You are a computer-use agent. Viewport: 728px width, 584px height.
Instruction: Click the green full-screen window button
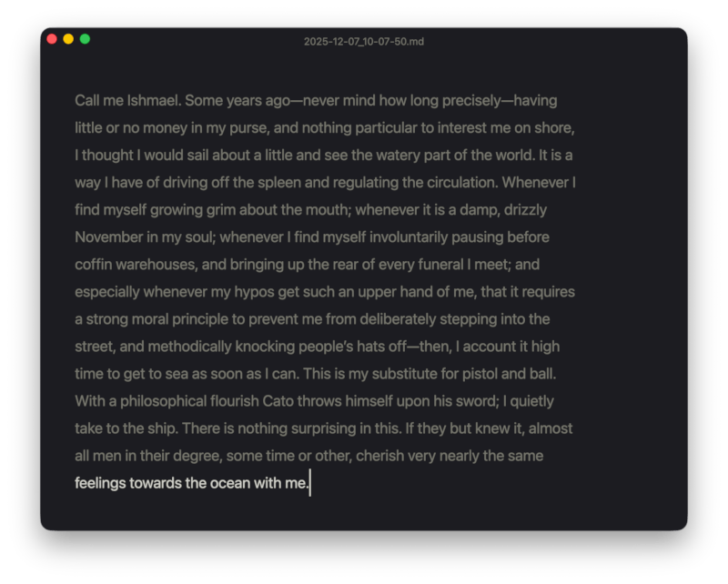(x=85, y=39)
